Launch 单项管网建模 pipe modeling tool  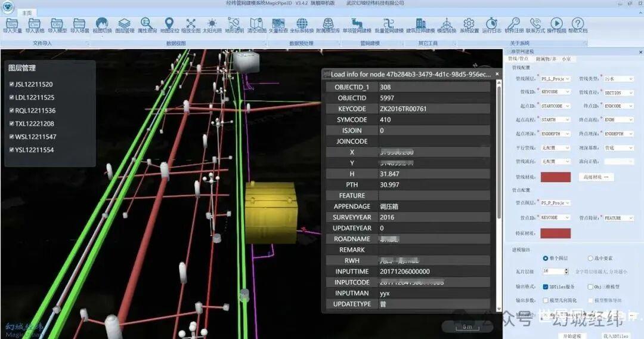357,25
